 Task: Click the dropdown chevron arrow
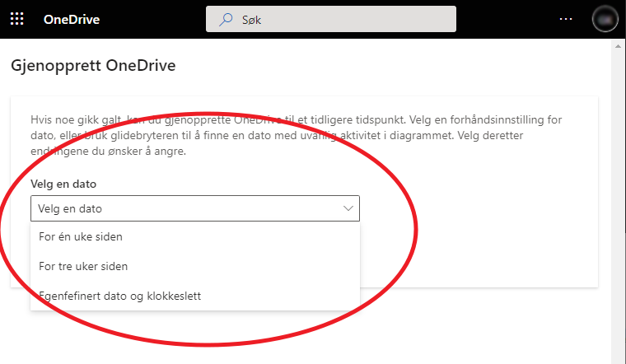[348, 208]
